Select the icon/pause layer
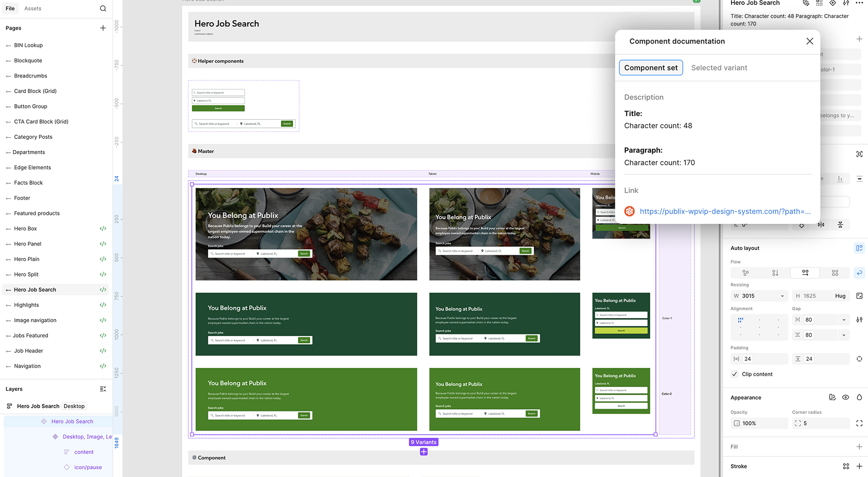The width and height of the screenshot is (868, 477). (x=88, y=467)
